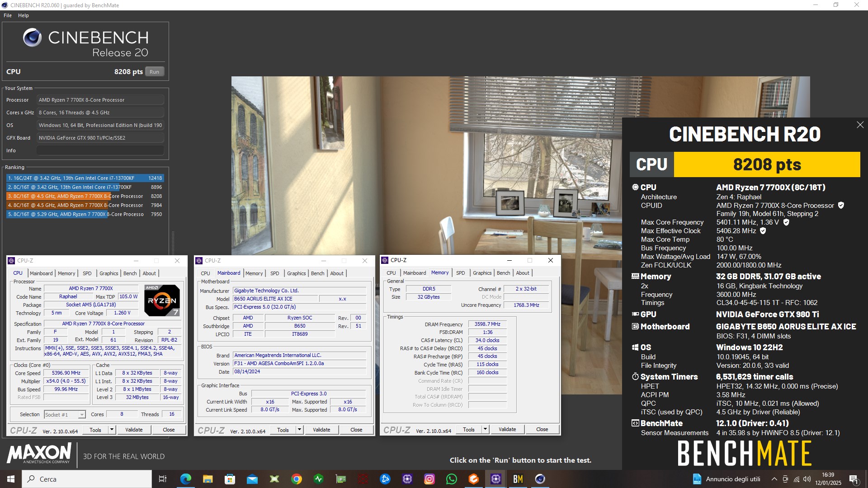
Task: Open Graphics tab in first CPU-Z window
Action: [x=109, y=273]
